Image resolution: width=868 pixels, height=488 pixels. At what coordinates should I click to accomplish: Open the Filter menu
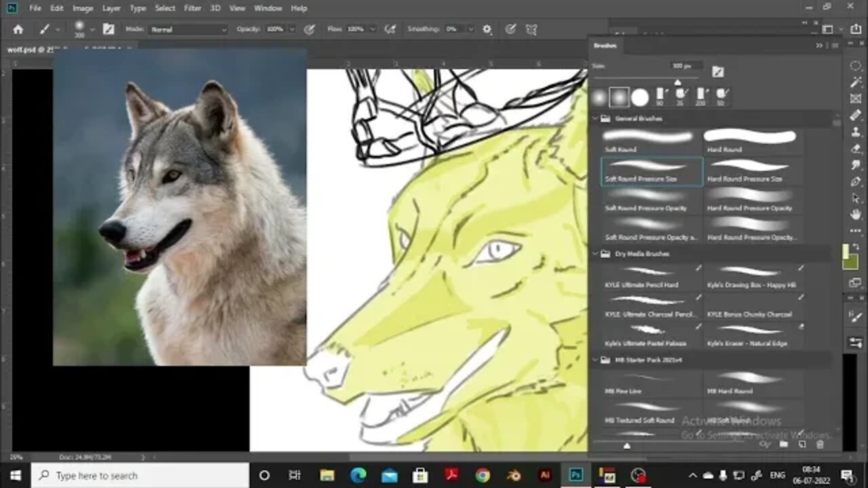193,8
